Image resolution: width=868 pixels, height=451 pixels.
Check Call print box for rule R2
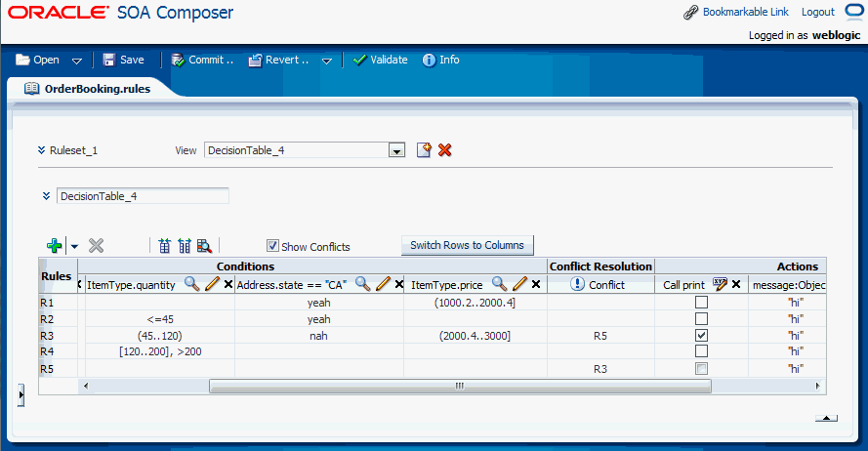pos(701,319)
